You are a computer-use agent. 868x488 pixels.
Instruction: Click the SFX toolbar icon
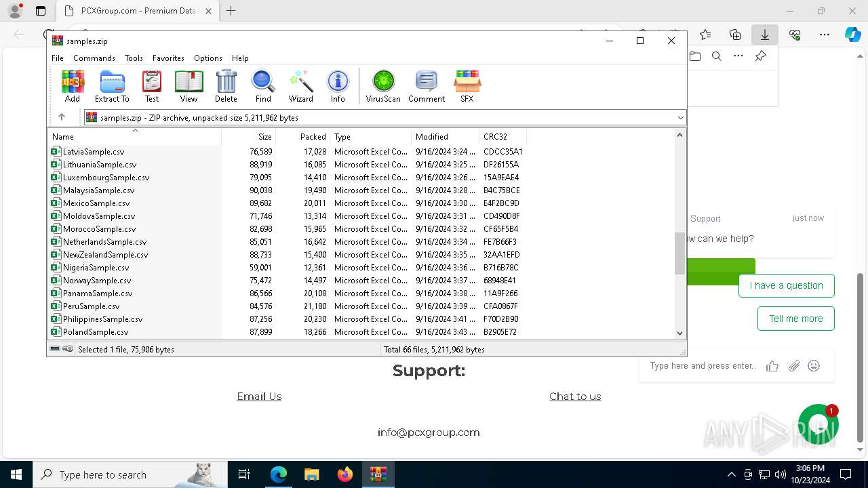[467, 86]
